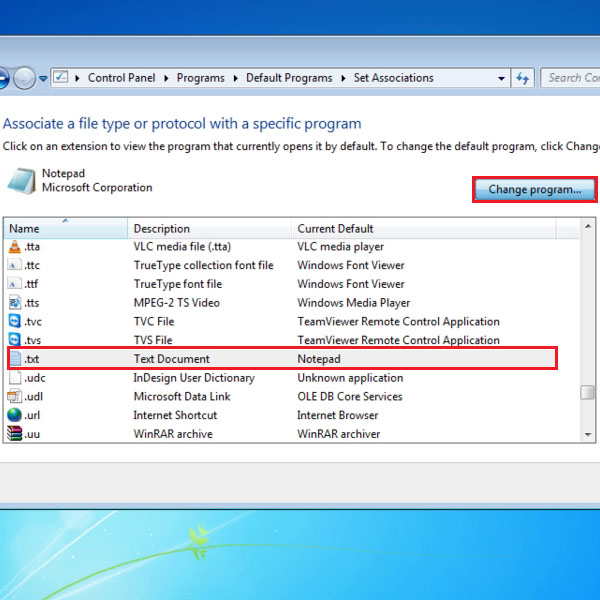Click the blank file icon beside .udc
The height and width of the screenshot is (600, 600).
pyautogui.click(x=15, y=378)
